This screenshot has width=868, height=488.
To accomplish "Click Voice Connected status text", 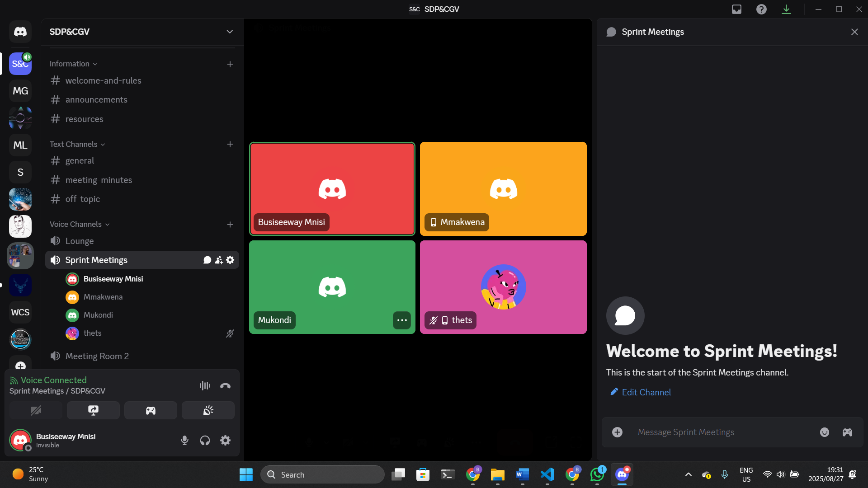I will click(53, 380).
